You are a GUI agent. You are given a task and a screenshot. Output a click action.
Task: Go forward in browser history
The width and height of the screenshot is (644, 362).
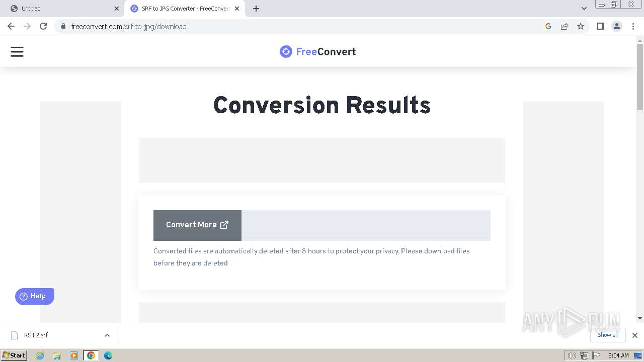point(27,26)
